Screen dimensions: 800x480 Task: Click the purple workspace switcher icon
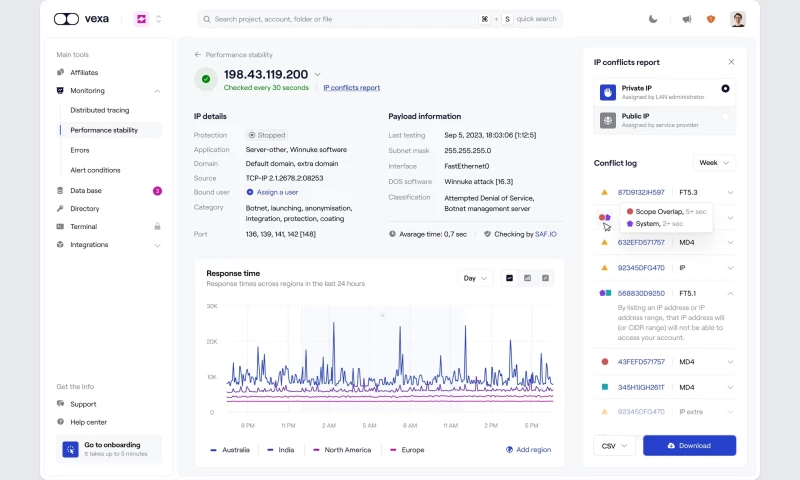[x=141, y=19]
